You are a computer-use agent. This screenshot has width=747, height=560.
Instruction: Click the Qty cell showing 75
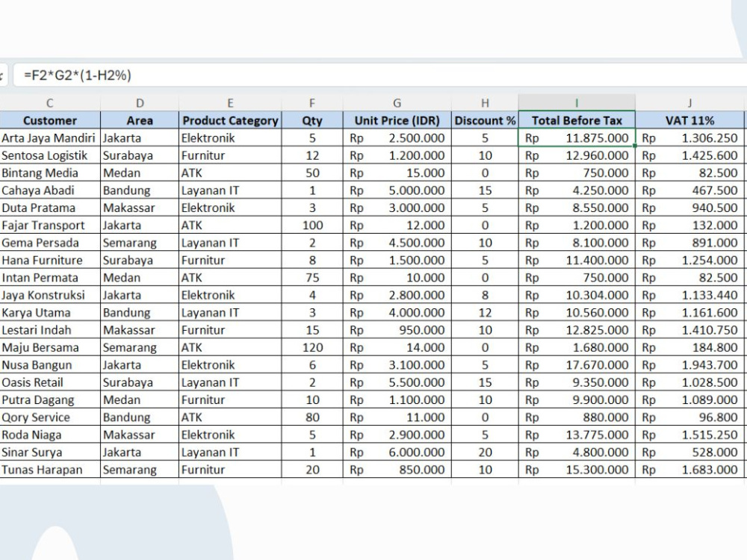point(312,278)
